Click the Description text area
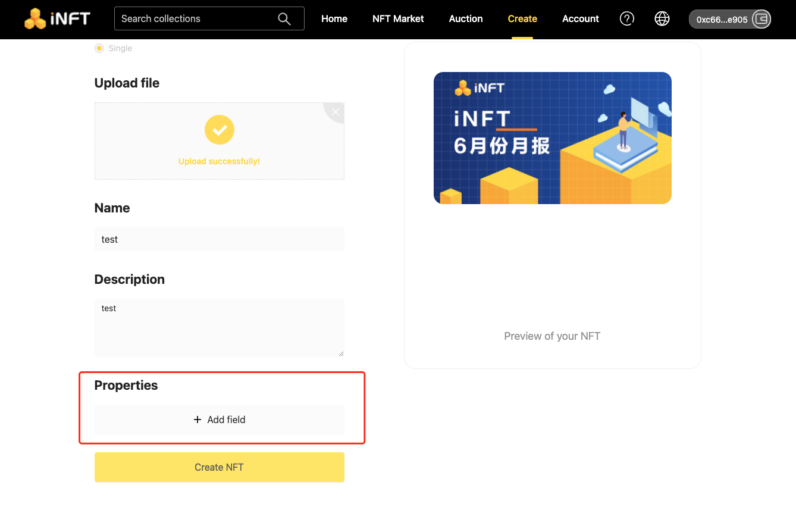Viewport: 796px width, 532px height. tap(220, 328)
